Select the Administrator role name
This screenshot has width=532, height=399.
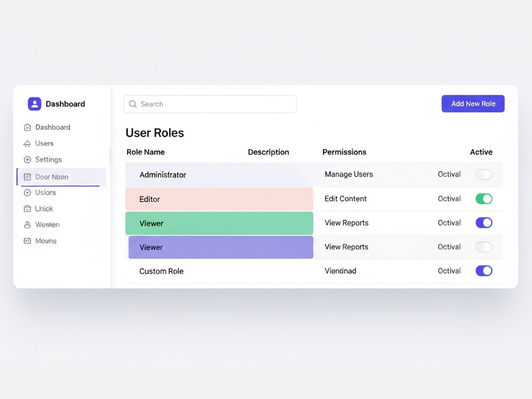pos(163,174)
